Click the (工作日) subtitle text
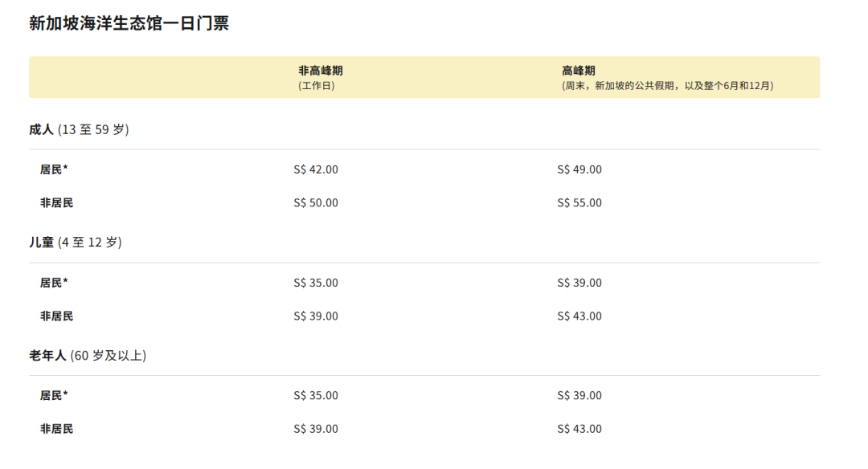868x469 pixels. [x=316, y=86]
